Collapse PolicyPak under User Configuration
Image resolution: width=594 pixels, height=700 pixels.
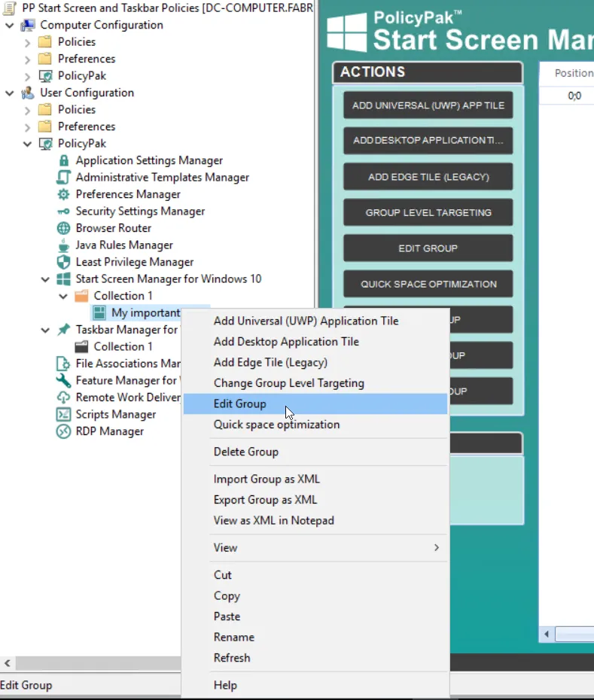pyautogui.click(x=27, y=145)
